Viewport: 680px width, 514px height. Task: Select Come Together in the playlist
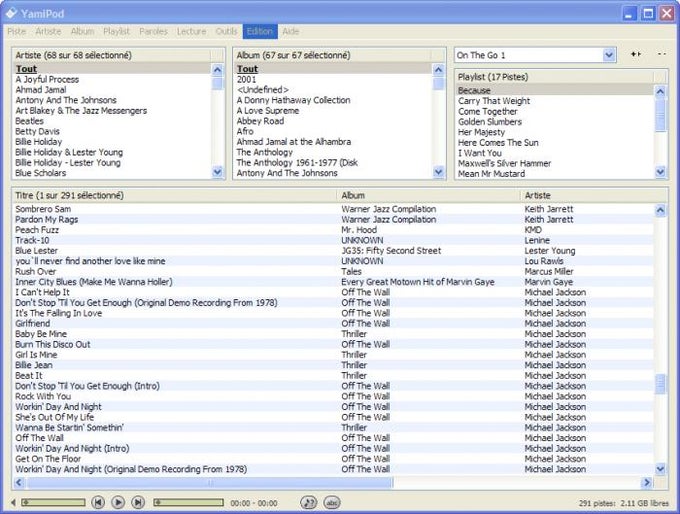[555, 111]
